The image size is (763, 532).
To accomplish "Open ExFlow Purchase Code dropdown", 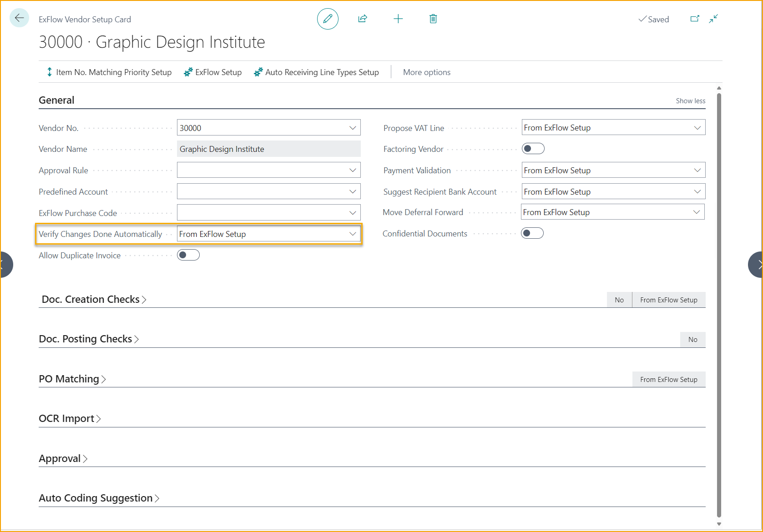I will click(x=353, y=212).
